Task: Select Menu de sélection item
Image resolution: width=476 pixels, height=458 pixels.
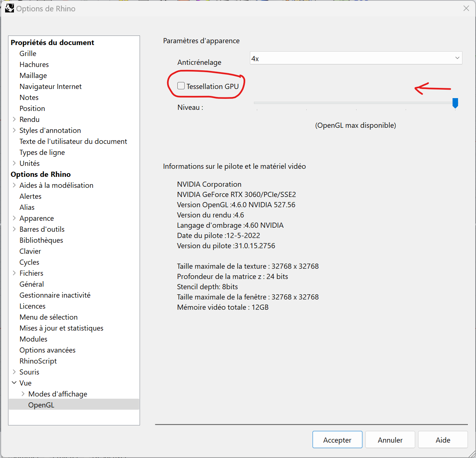Action: [x=48, y=317]
